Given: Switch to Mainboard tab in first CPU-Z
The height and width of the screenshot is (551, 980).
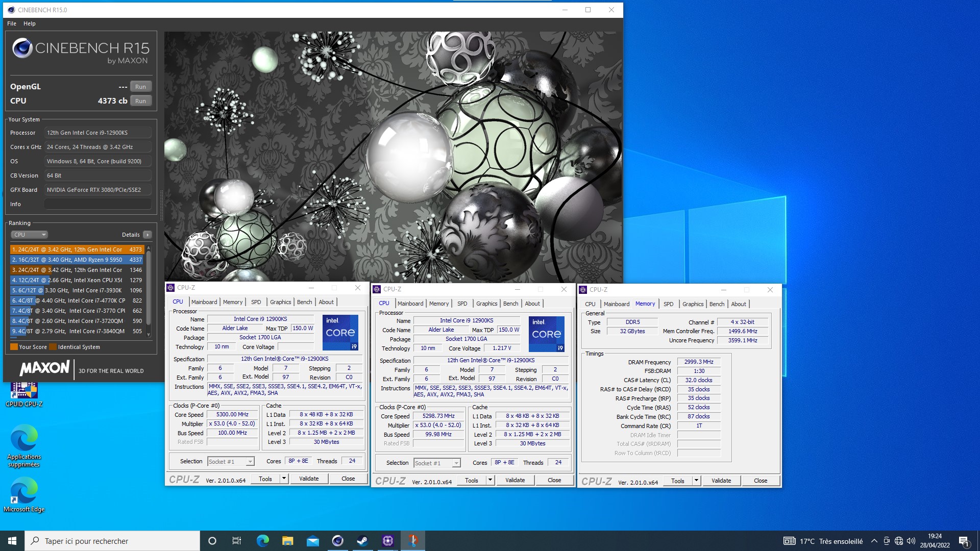Looking at the screenshot, I should (x=204, y=302).
